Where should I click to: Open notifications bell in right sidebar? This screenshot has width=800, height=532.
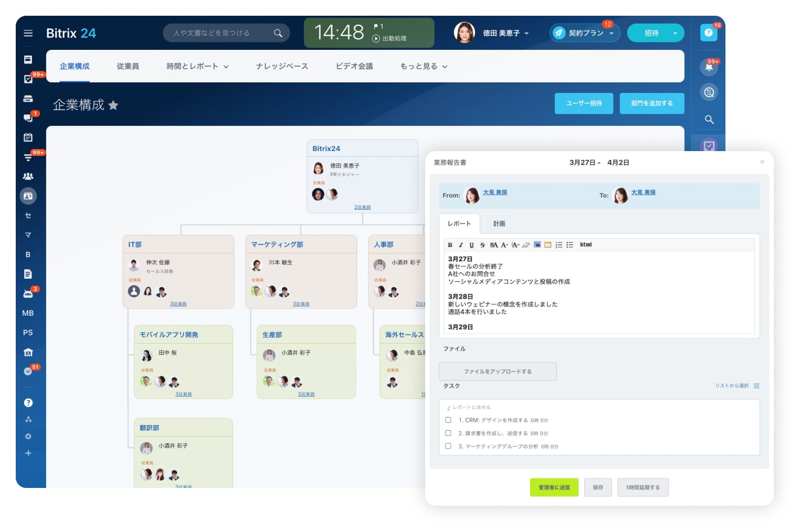pos(709,67)
